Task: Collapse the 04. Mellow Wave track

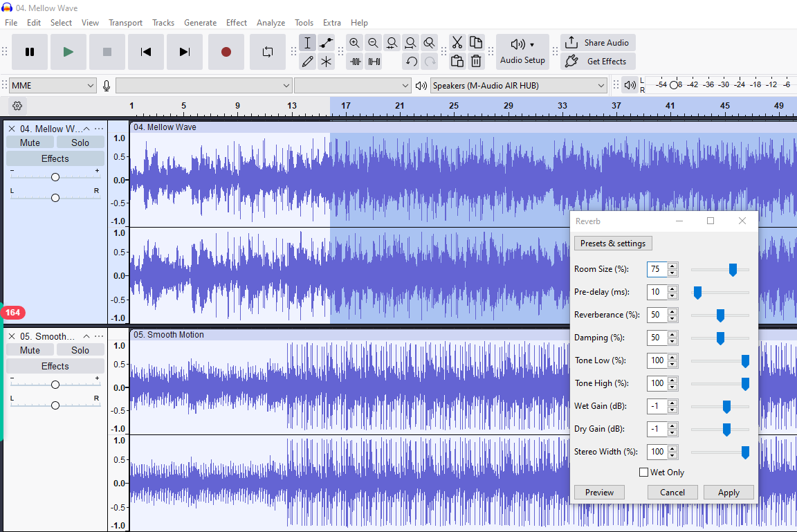Action: coord(86,129)
